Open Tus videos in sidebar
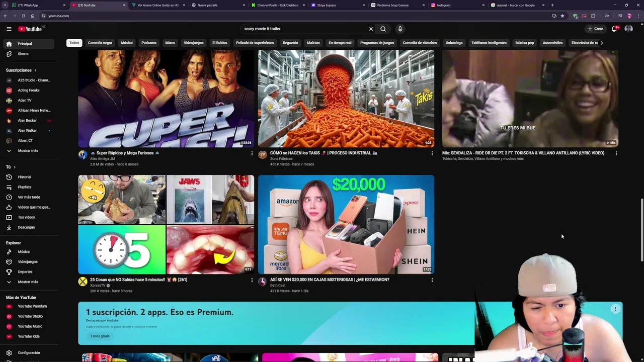Viewport: 644px width, 362px height. pos(26,217)
